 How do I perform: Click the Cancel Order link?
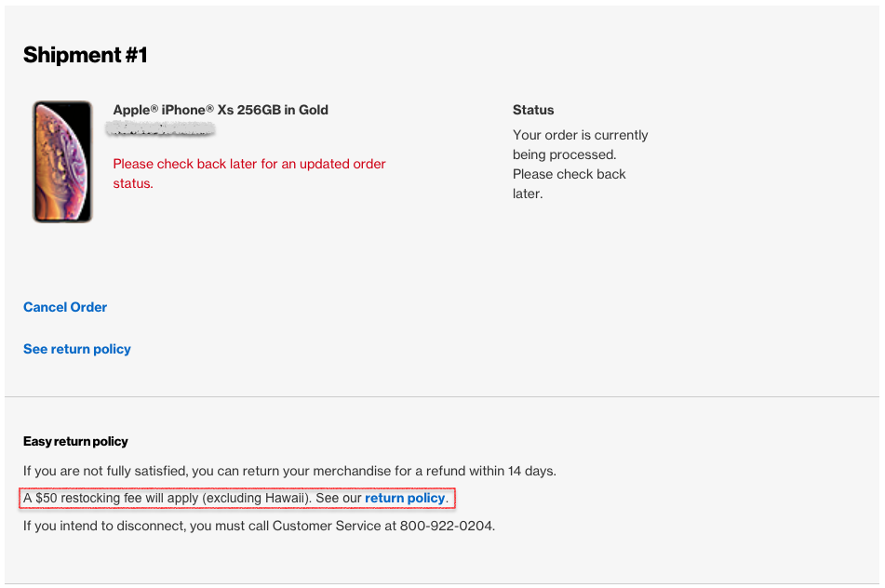pos(65,307)
